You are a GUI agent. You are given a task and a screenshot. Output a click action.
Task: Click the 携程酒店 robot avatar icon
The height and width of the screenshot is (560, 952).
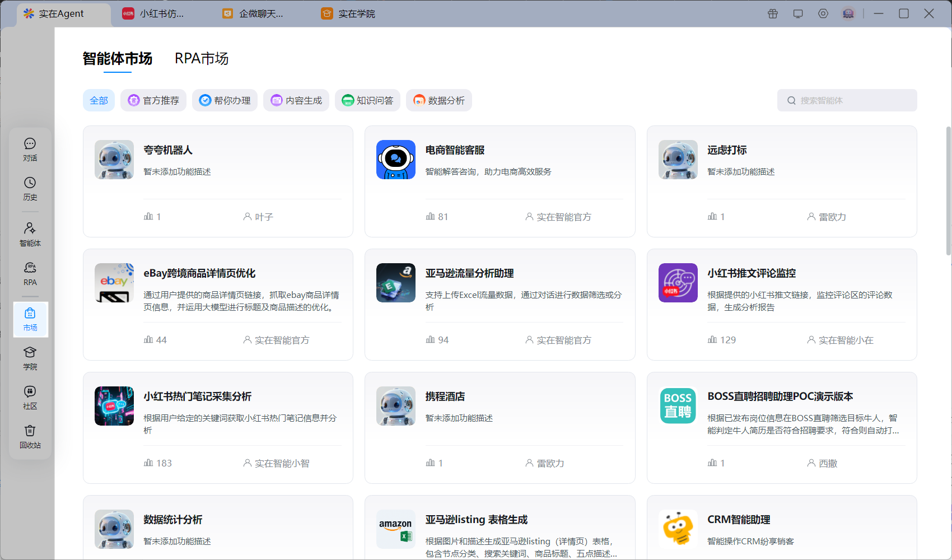coord(396,406)
